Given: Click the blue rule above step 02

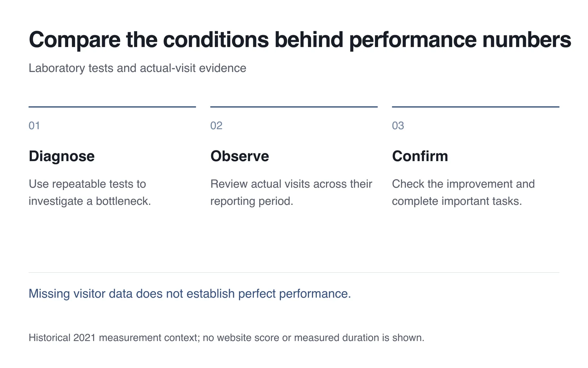Looking at the screenshot, I should point(294,107).
